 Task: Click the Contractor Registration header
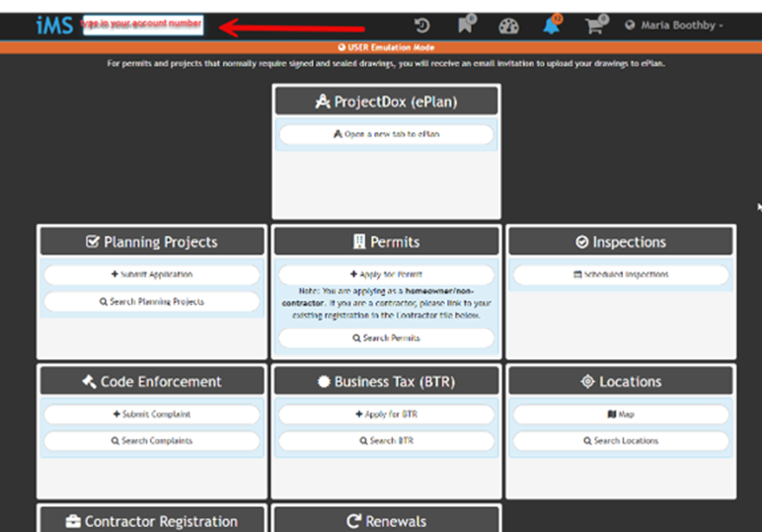click(x=152, y=521)
